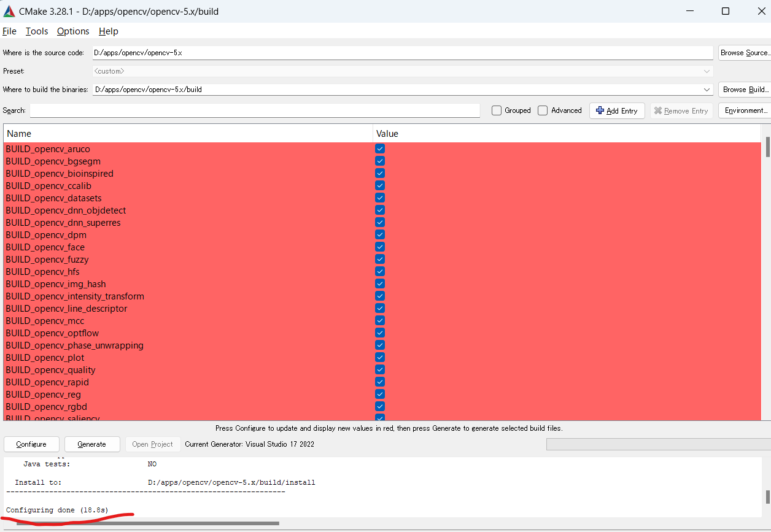Select the BUILD_opencv_phase_unwrapping row

tap(382, 345)
